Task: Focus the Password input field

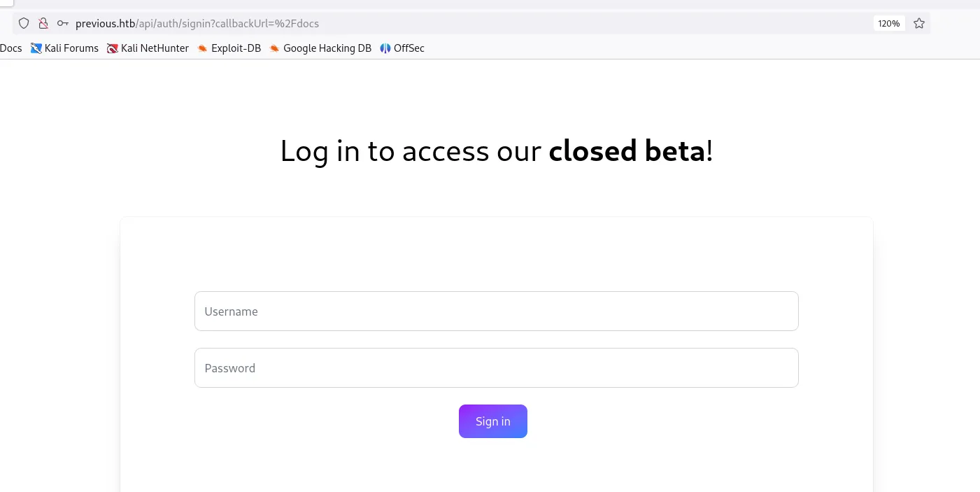Action: 496,368
